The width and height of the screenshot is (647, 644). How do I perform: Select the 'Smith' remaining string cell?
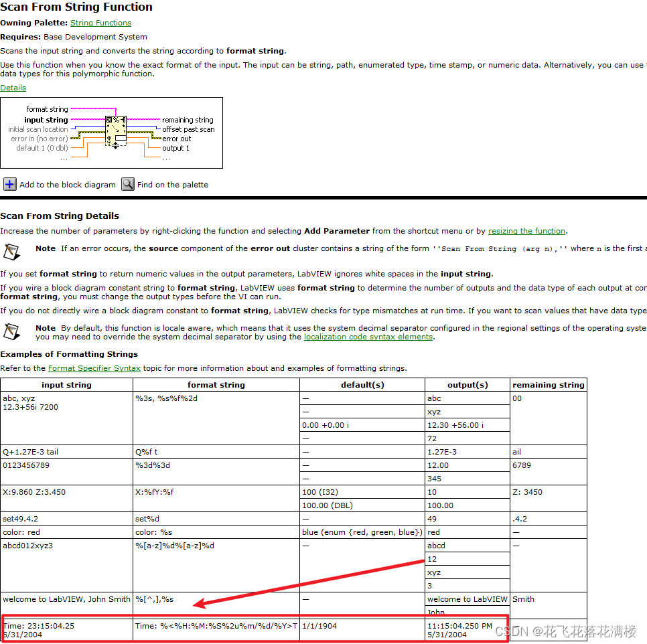(x=549, y=605)
